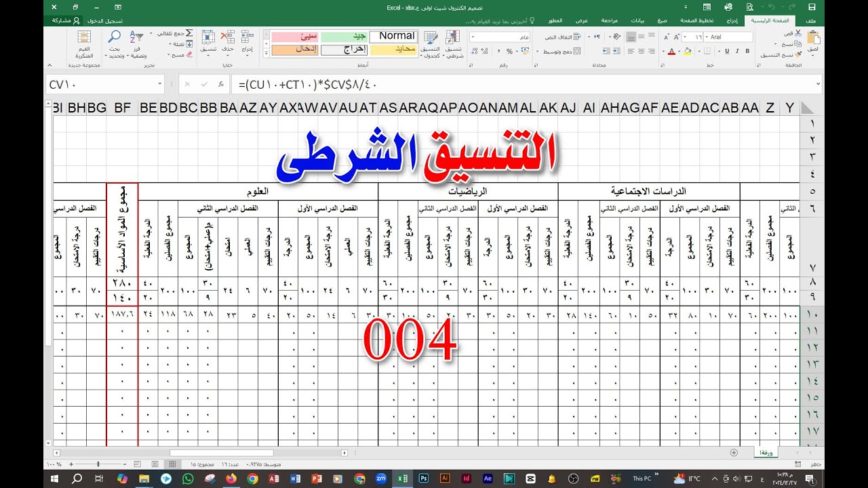This screenshot has width=868, height=488.
Task: Open the Formulas (صيغ) tab
Action: [662, 21]
